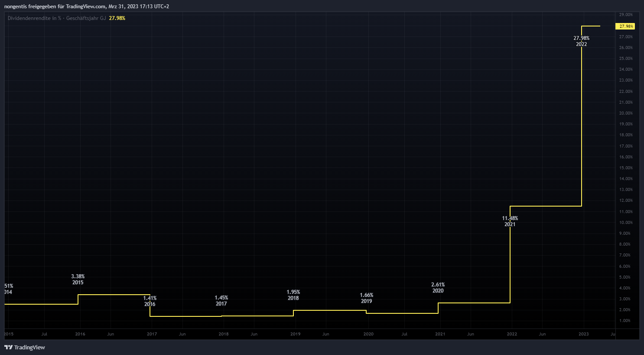Select the 1.95% 2018 data label
The image size is (644, 355).
coord(293,295)
